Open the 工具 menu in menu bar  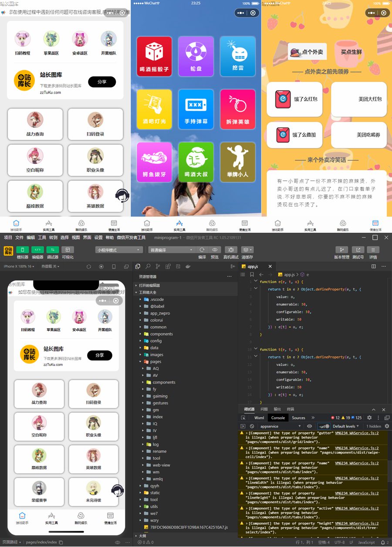click(x=42, y=238)
